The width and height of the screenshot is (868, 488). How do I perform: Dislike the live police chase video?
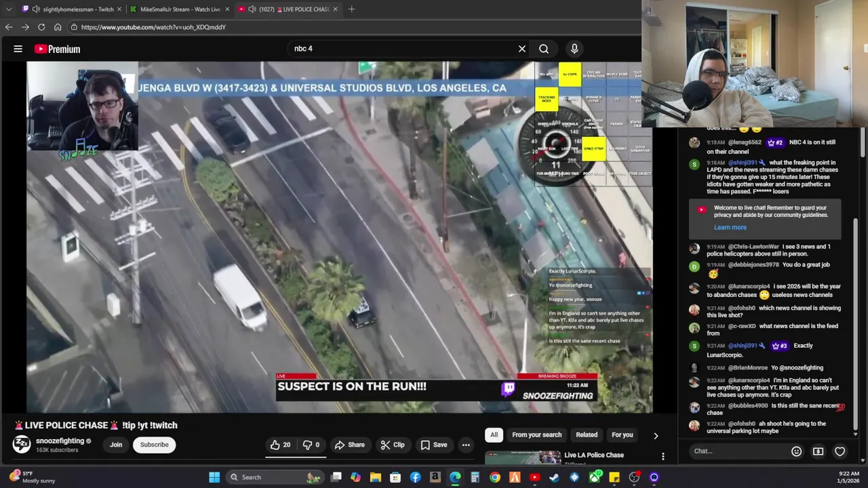click(x=311, y=445)
